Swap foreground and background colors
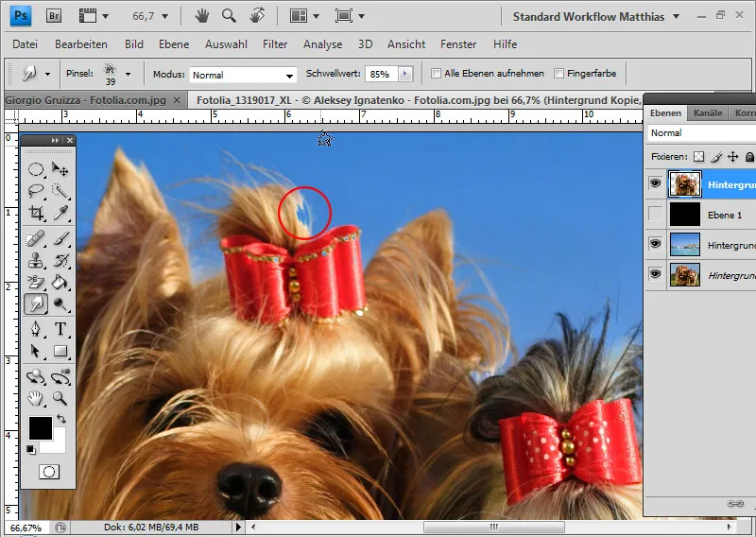The width and height of the screenshot is (756, 537). pos(61,419)
